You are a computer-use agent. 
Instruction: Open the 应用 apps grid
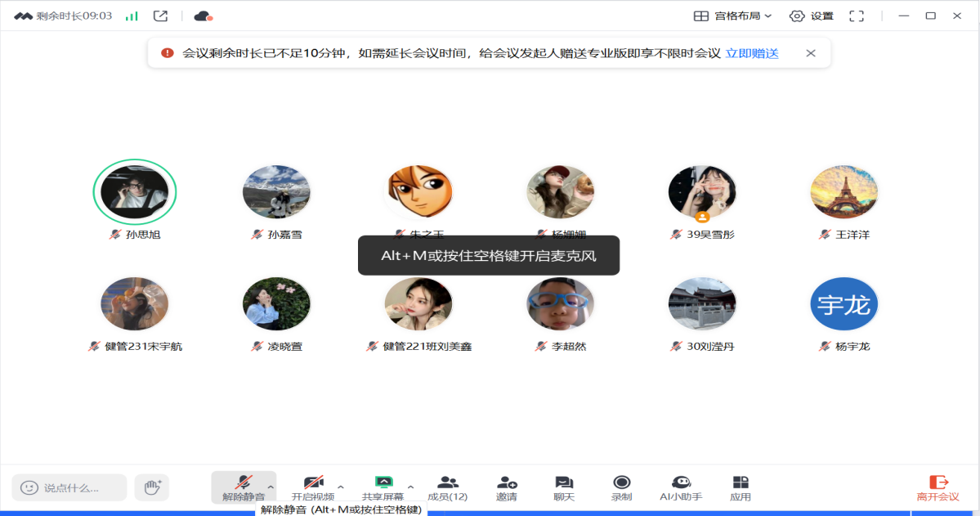tap(741, 487)
